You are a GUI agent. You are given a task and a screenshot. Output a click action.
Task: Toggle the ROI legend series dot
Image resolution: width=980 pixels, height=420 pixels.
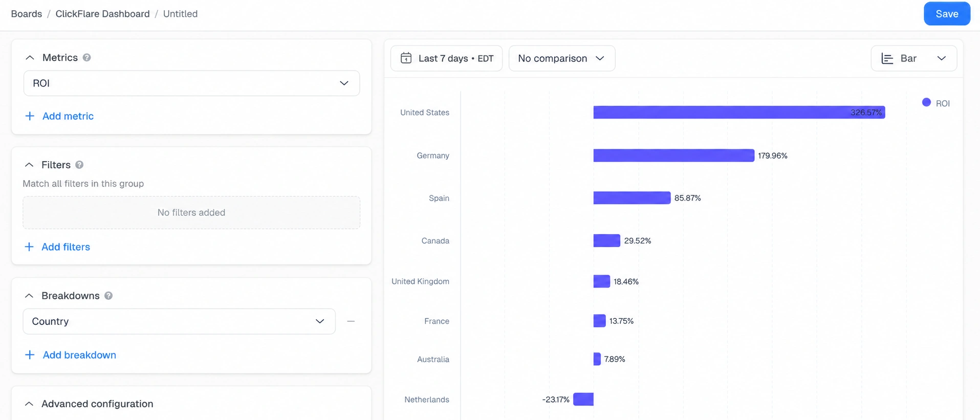[x=926, y=102]
